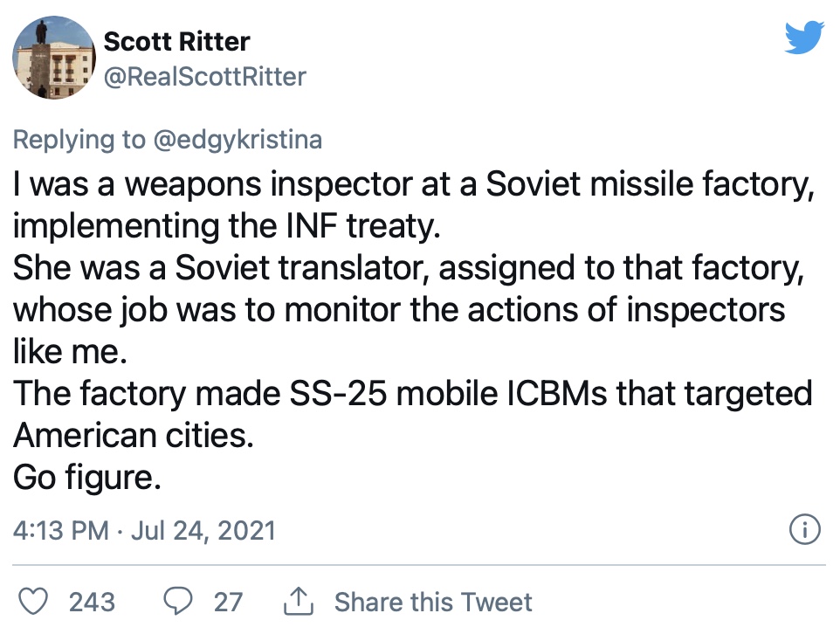Open the tweet info circle icon
The image size is (840, 627).
[805, 529]
